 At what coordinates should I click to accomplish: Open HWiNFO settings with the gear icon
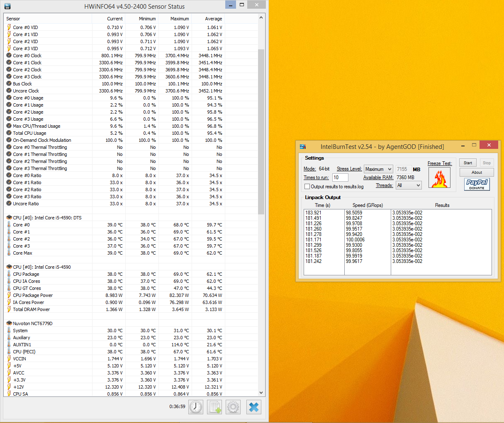point(233,407)
